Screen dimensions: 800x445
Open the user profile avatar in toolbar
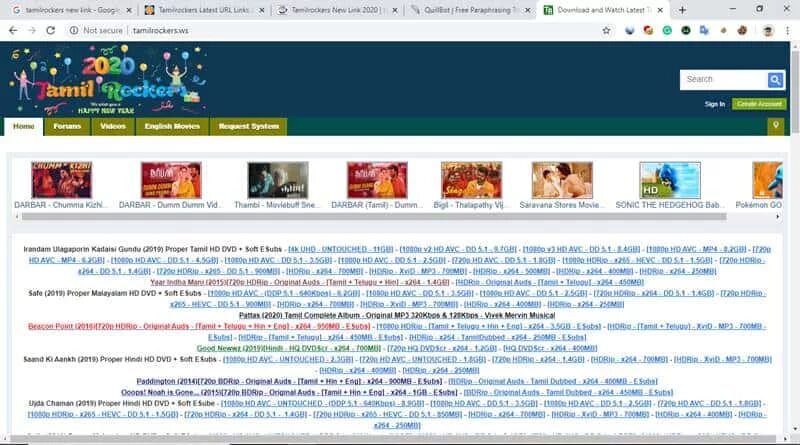768,31
